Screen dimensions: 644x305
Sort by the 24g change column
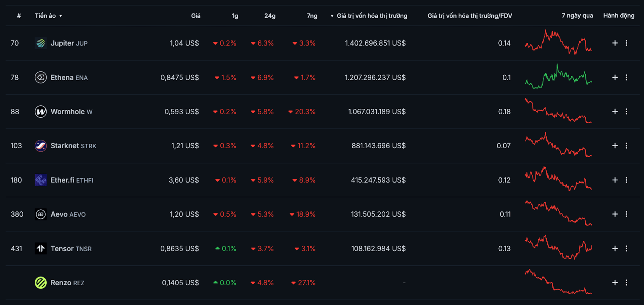tap(270, 16)
